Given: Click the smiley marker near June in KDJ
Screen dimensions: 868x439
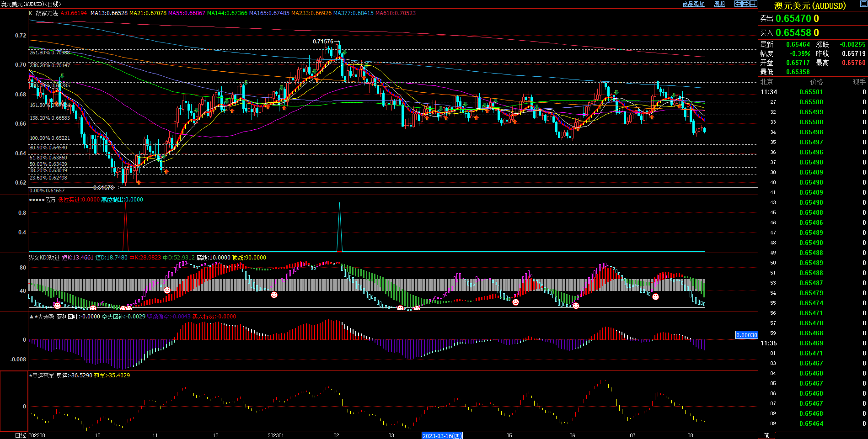Looking at the screenshot, I should pyautogui.click(x=576, y=306).
